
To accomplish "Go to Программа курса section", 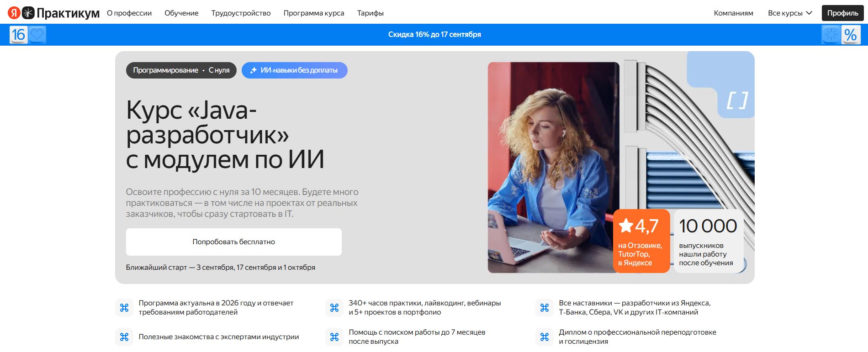I will pos(314,13).
